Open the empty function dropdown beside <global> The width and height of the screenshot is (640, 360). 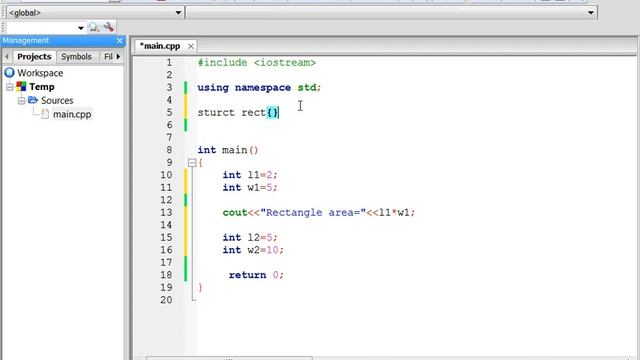392,13
